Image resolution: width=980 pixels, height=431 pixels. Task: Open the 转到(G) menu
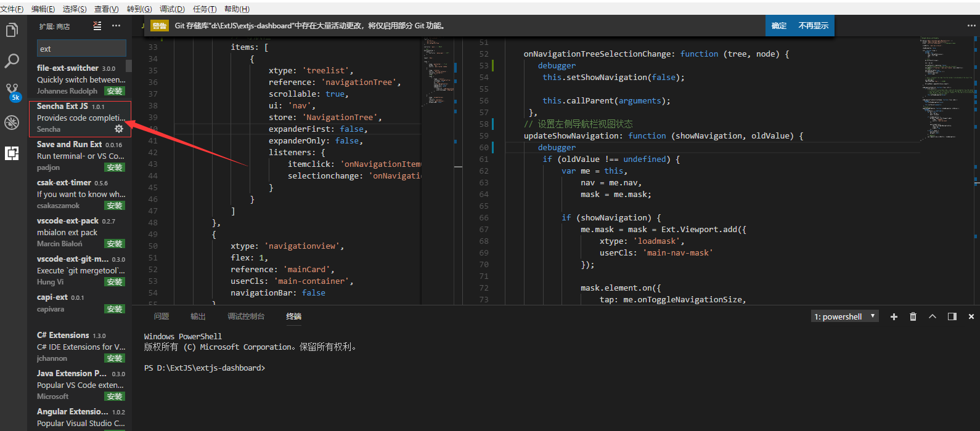[x=139, y=9]
